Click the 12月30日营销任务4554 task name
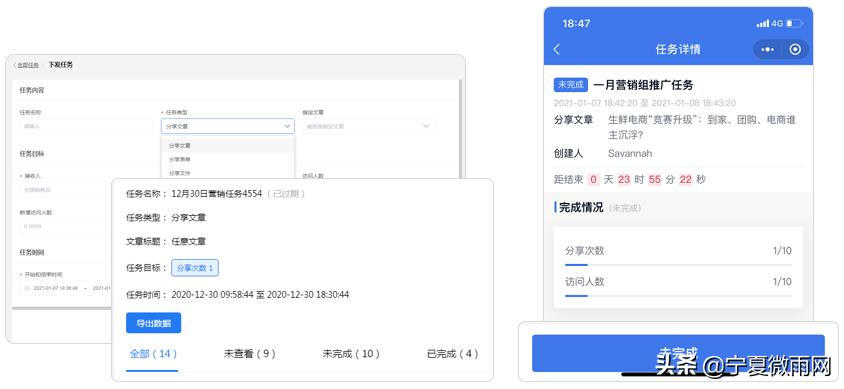This screenshot has height=389, width=844. pos(216,194)
